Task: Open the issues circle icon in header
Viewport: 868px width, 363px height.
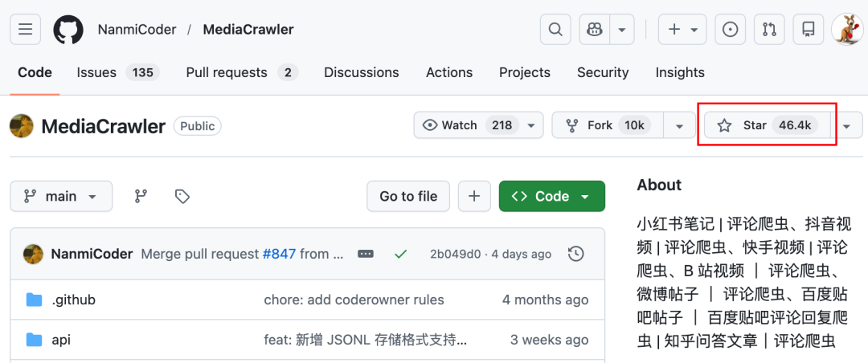Action: tap(730, 30)
